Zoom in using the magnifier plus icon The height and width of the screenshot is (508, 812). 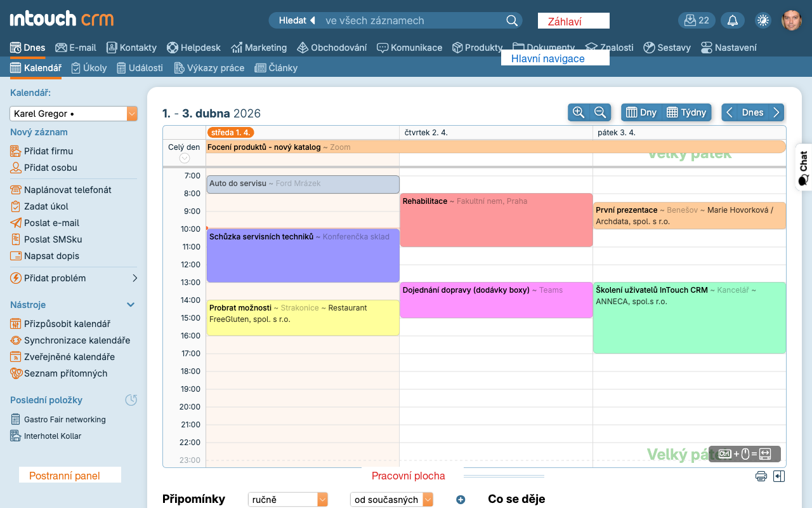click(x=578, y=112)
